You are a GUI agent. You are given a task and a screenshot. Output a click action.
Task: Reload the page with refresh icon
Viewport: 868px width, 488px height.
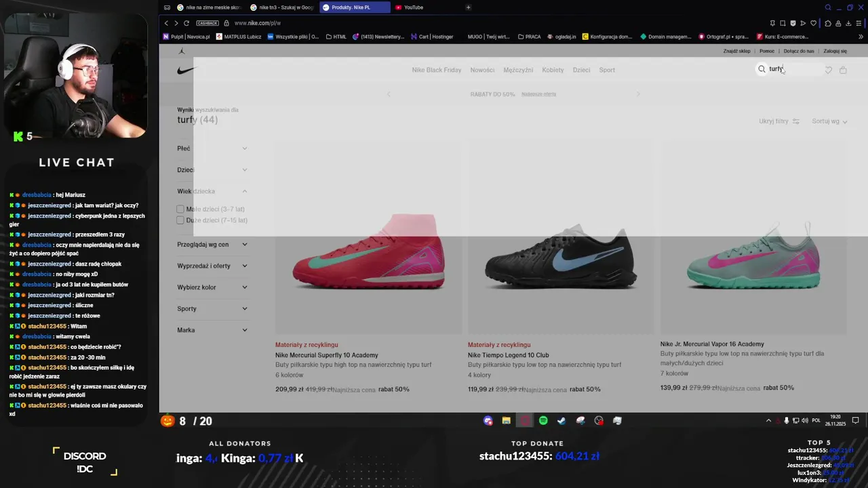click(x=186, y=23)
